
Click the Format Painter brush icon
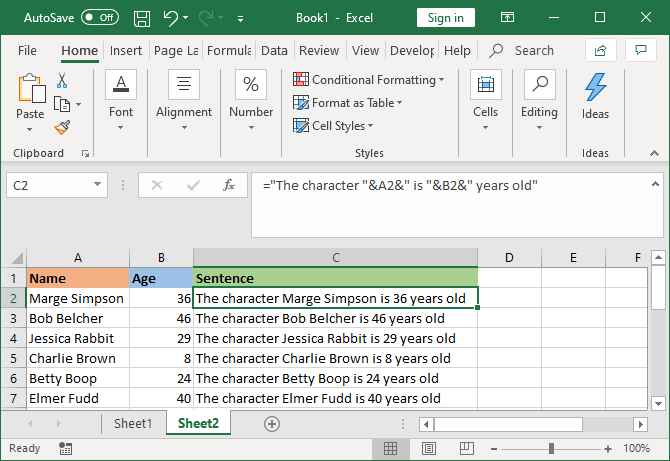click(62, 127)
